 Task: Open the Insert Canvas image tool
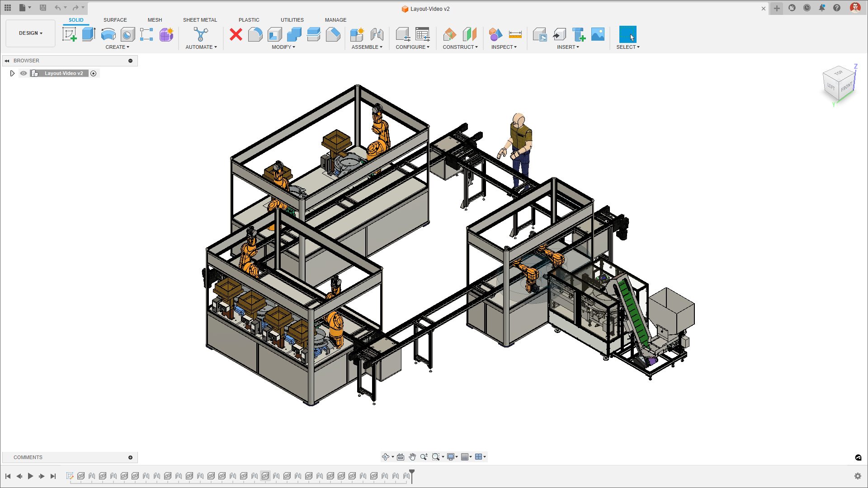tap(598, 34)
